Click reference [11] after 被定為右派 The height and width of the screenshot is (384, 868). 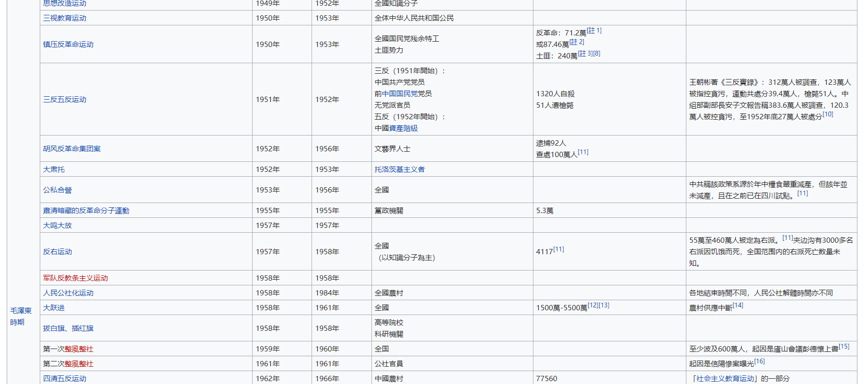tap(787, 238)
